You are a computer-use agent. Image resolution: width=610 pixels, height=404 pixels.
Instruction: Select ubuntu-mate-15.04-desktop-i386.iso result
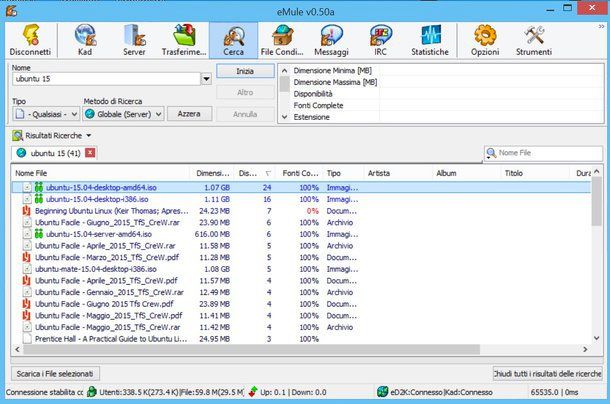pyautogui.click(x=301, y=269)
